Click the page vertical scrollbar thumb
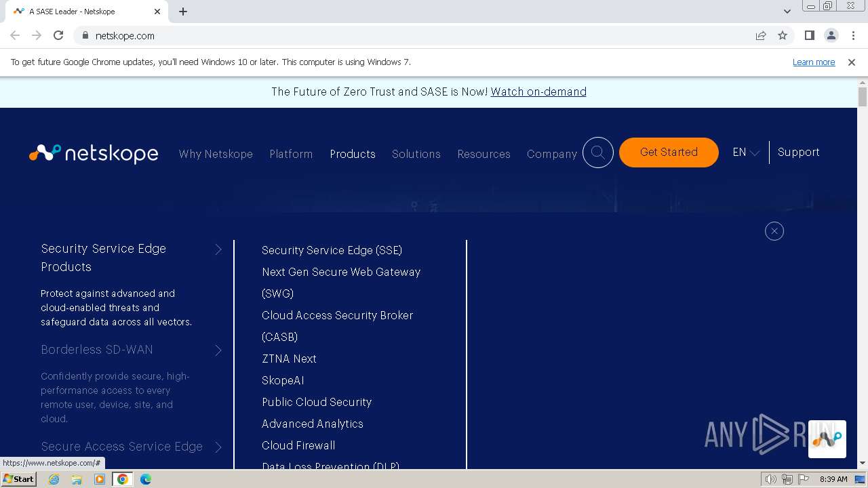The width and height of the screenshot is (868, 488). [x=863, y=97]
